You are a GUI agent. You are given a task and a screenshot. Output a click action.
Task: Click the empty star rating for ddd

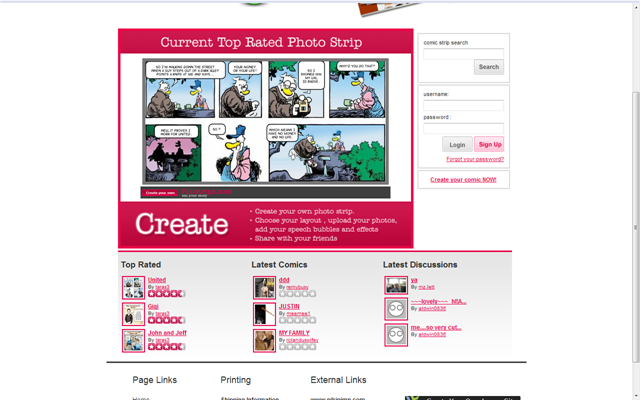(x=298, y=293)
